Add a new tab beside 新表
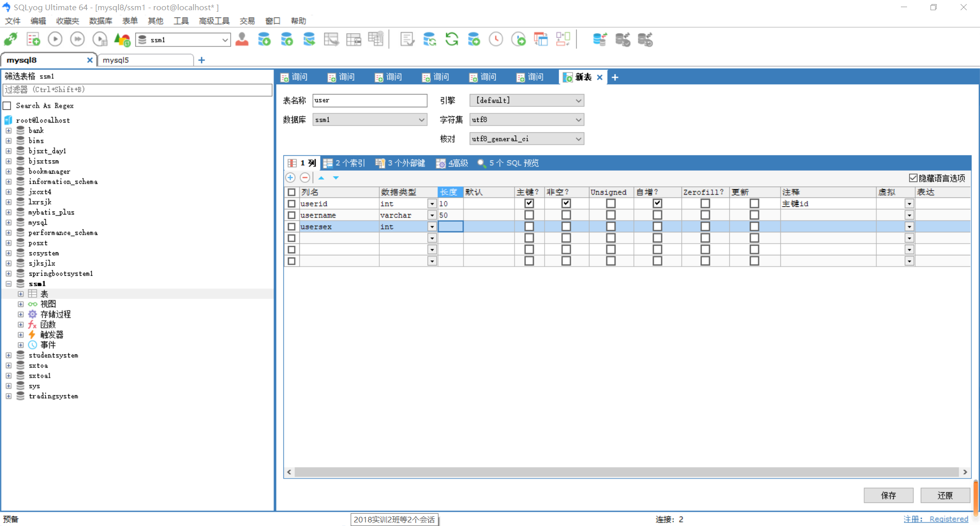The image size is (980, 526). pos(615,77)
